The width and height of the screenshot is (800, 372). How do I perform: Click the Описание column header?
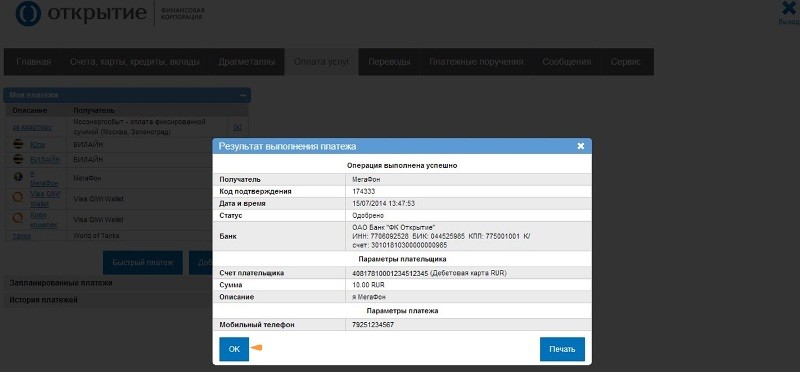[x=30, y=110]
